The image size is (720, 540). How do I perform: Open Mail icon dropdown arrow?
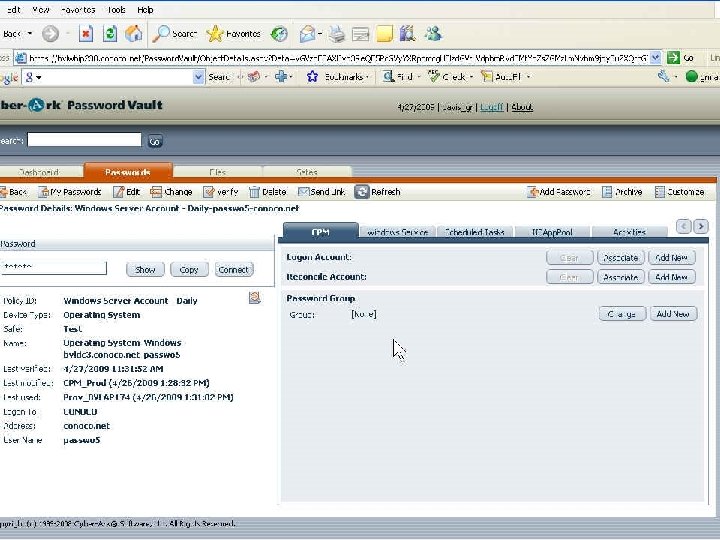[320, 34]
